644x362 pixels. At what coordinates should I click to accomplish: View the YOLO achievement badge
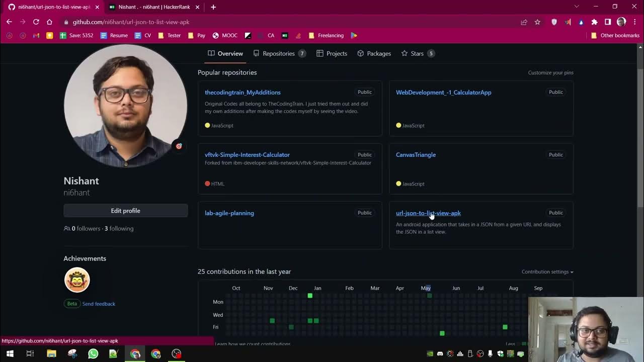coord(77,280)
